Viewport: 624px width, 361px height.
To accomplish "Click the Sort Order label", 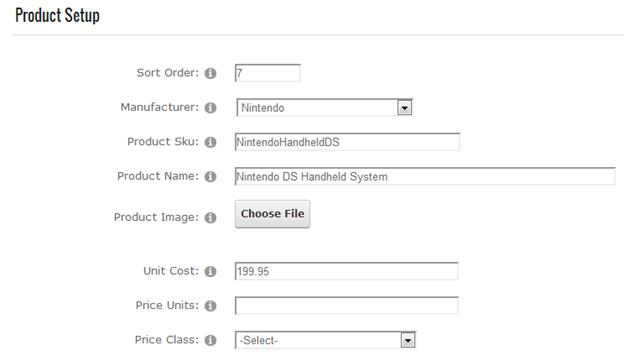I will coord(168,73).
